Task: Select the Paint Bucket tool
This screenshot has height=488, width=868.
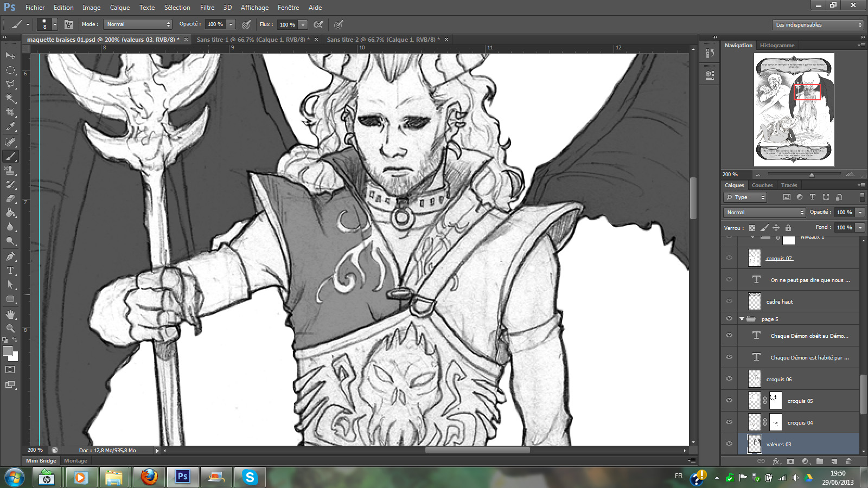Action: tap(10, 213)
